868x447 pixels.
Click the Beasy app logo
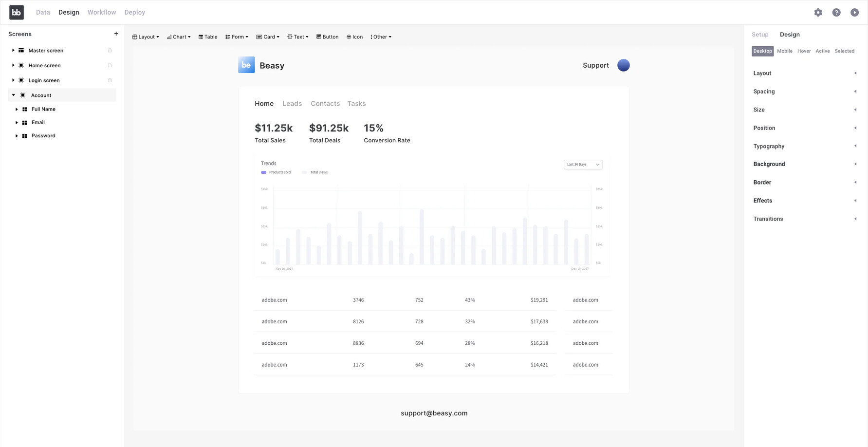tap(246, 65)
